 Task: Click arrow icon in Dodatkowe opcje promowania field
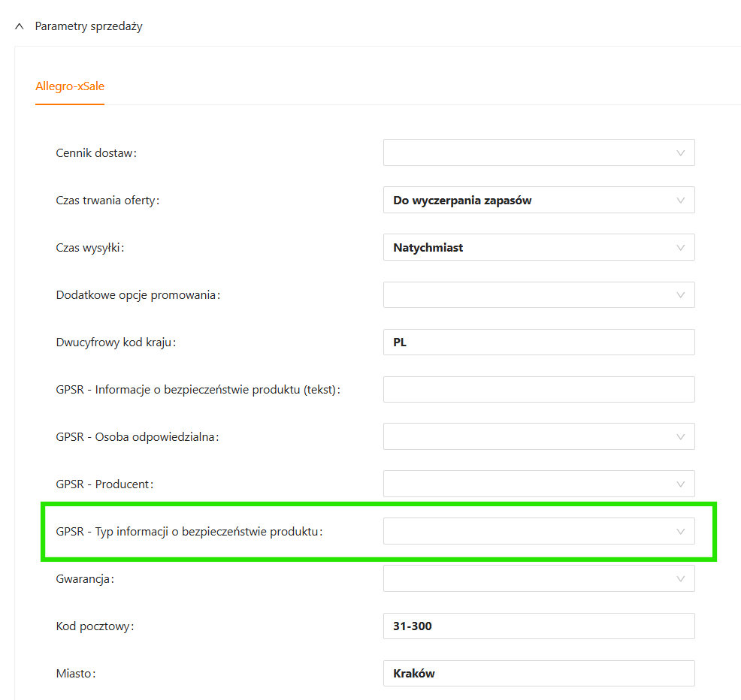pos(680,295)
